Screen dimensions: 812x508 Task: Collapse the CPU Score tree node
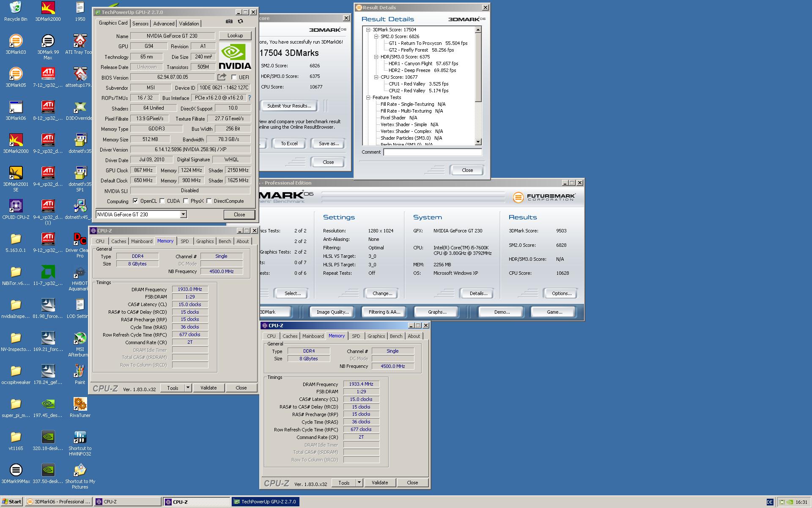[376, 77]
